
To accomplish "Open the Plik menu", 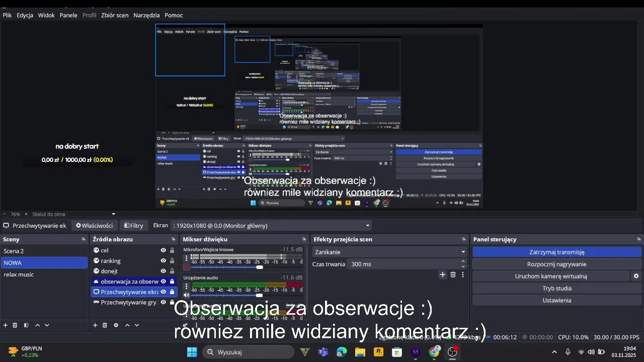I will tap(7, 15).
